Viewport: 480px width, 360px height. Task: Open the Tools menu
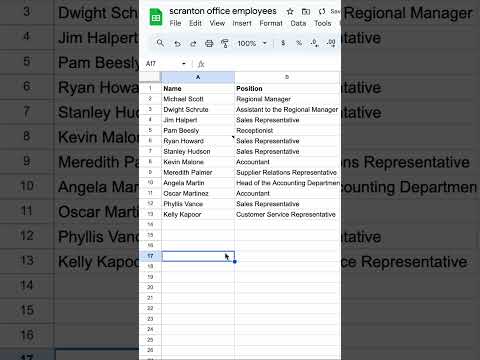pyautogui.click(x=323, y=23)
